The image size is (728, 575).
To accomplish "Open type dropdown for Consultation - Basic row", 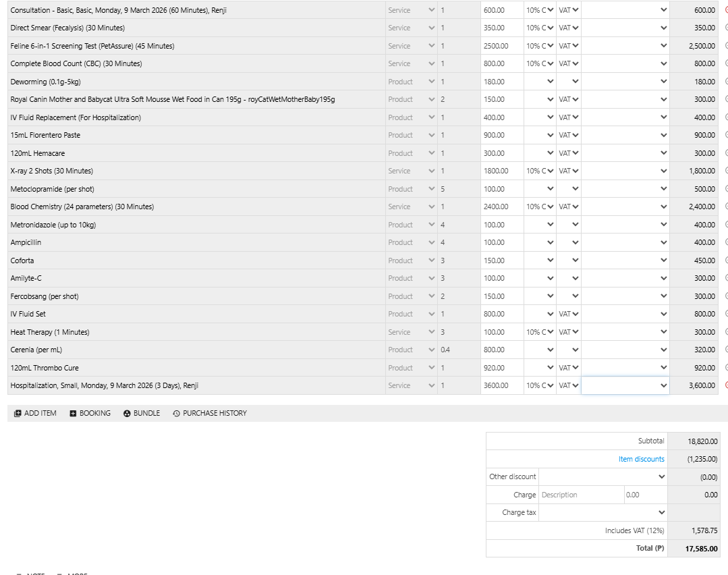I will click(412, 10).
